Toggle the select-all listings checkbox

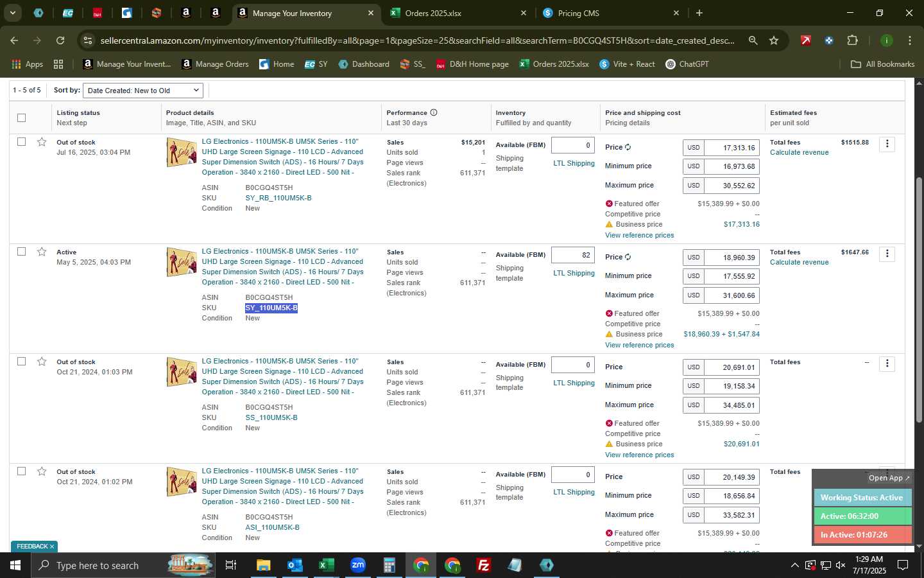coord(21,118)
